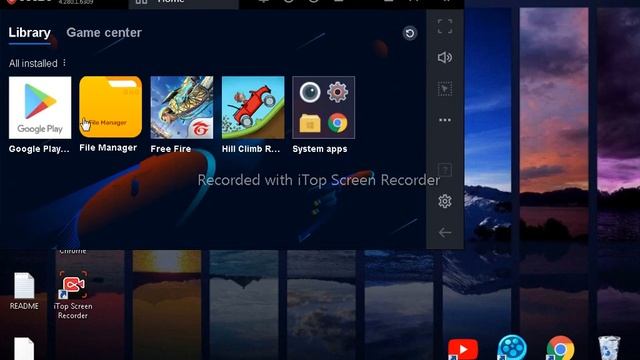
Task: Open the All installed options menu
Action: (64, 63)
